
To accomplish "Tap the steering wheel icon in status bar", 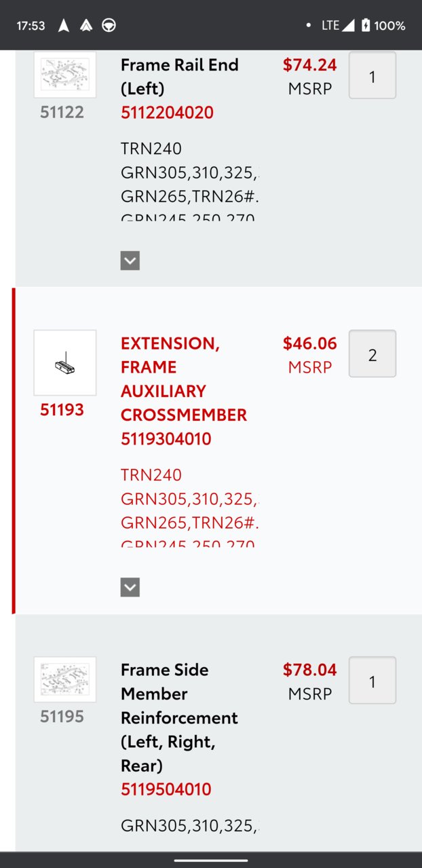I will 109,26.
